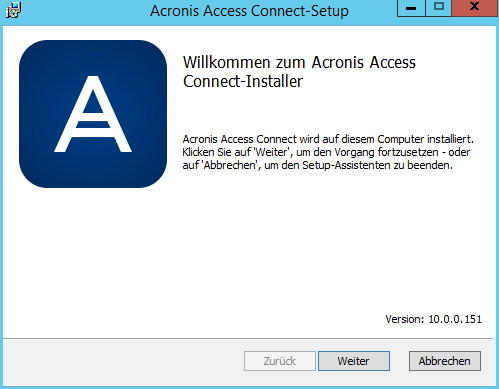Click the line 'Acronis Access Connect wird auf diesem Computer installiert.'

[328, 139]
